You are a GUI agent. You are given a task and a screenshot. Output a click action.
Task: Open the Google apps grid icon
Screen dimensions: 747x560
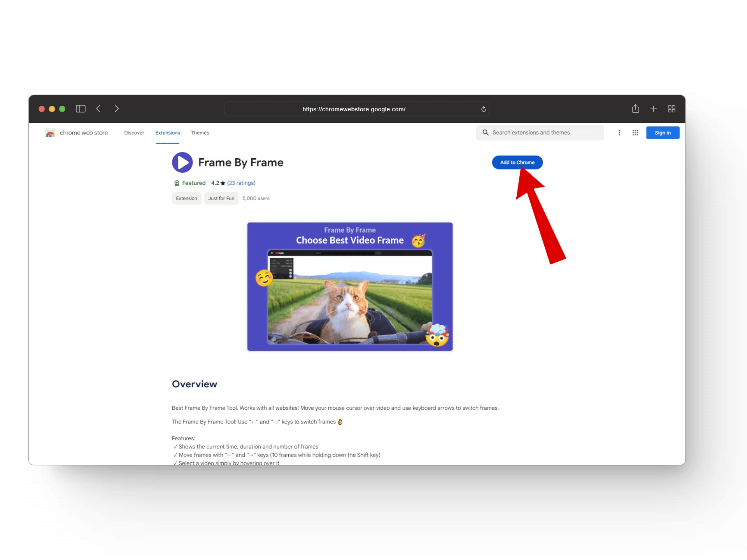coord(635,133)
